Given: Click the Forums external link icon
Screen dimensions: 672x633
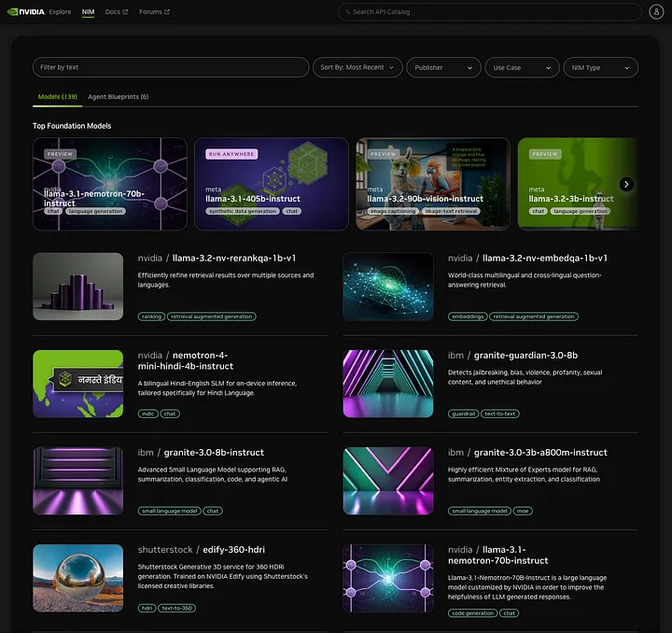Looking at the screenshot, I should click(x=167, y=12).
